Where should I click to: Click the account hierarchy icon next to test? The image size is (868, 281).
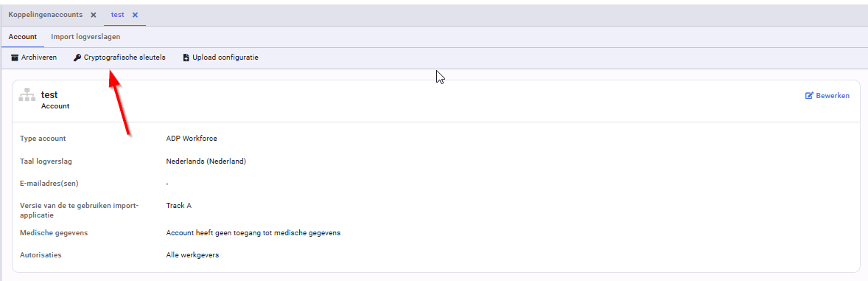(27, 95)
